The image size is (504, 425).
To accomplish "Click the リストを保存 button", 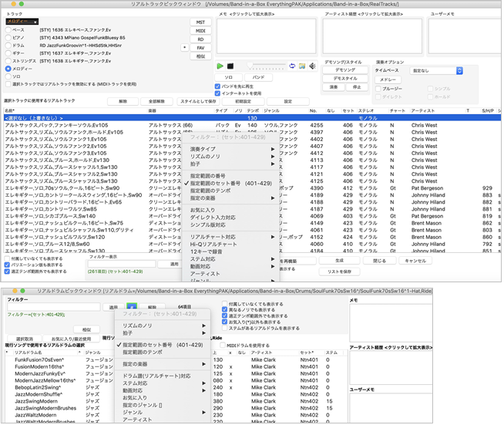I will pyautogui.click(x=339, y=272).
